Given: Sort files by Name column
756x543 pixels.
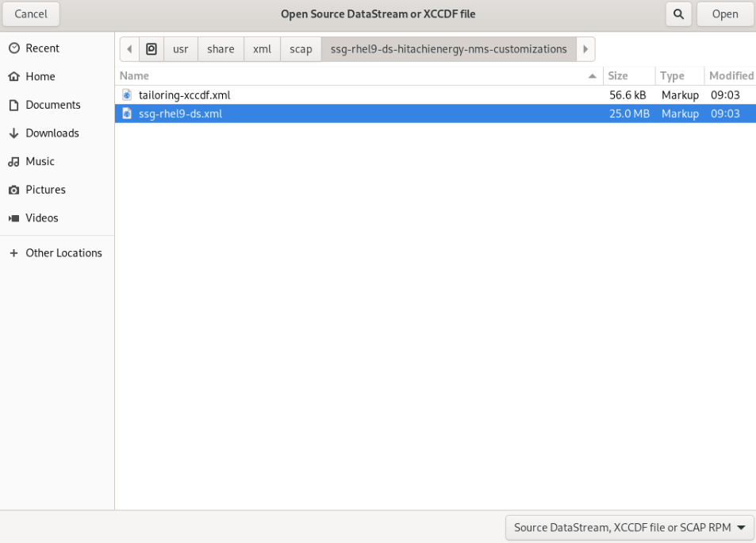Looking at the screenshot, I should pyautogui.click(x=135, y=76).
